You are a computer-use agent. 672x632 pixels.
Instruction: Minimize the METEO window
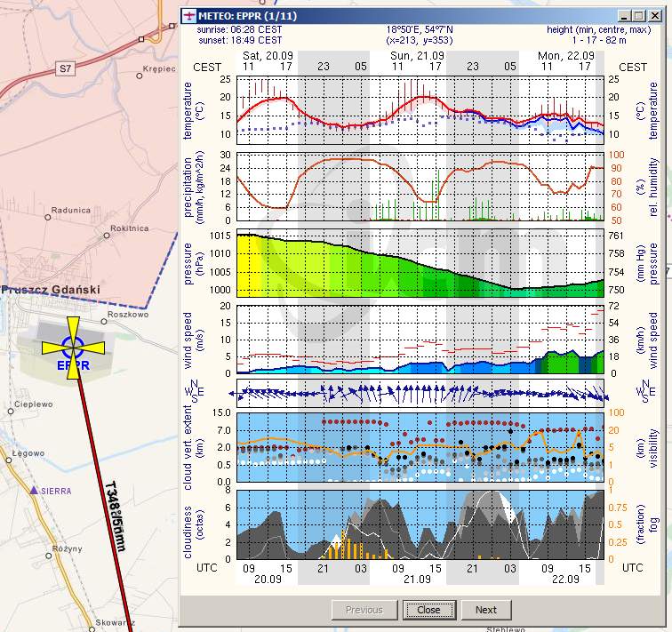pos(625,16)
